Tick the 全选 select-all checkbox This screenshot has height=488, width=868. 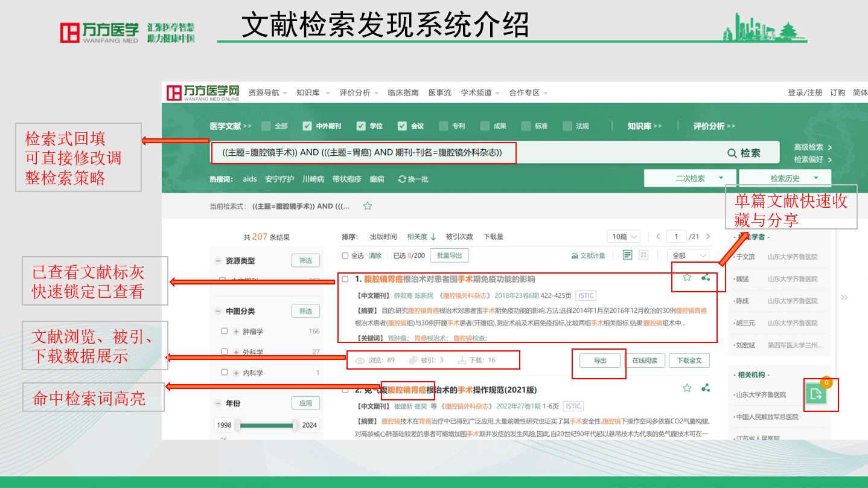tap(345, 255)
